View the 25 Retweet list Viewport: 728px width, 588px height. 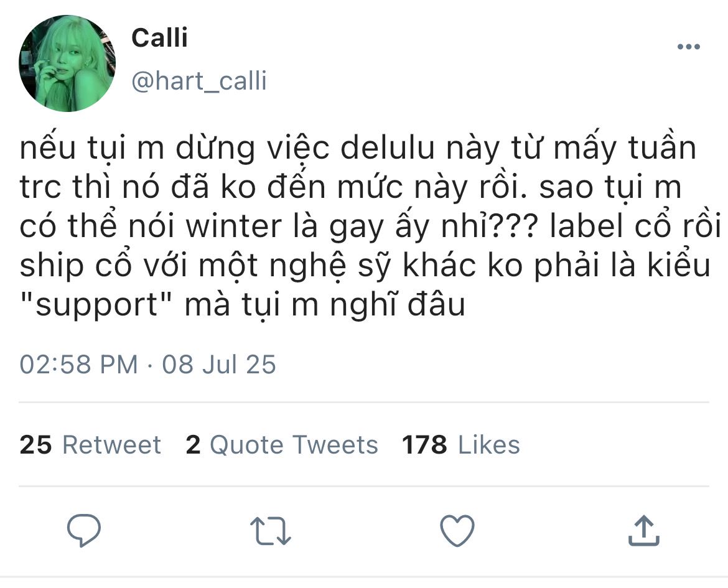(x=90, y=445)
